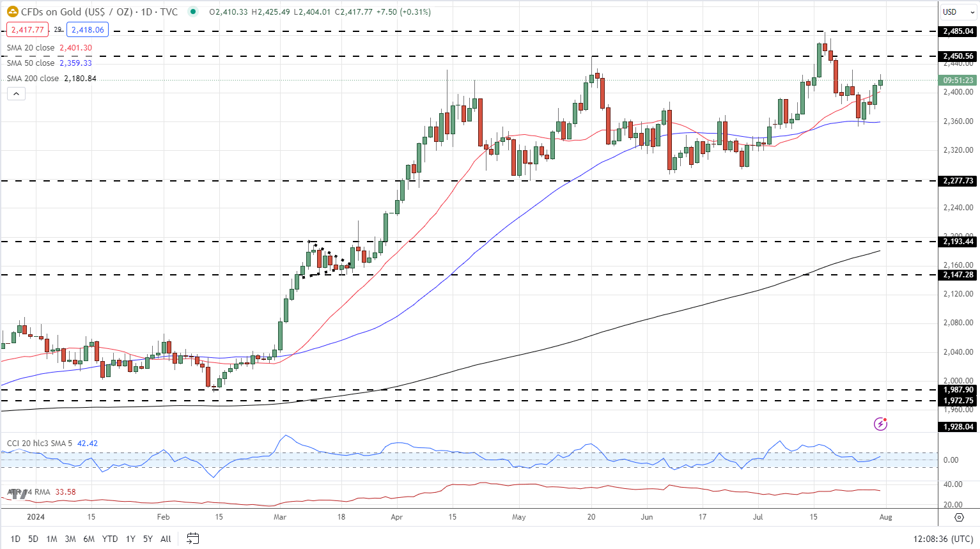Click the SMA 50 value 2,359.33
Image resolution: width=980 pixels, height=549 pixels.
click(75, 63)
